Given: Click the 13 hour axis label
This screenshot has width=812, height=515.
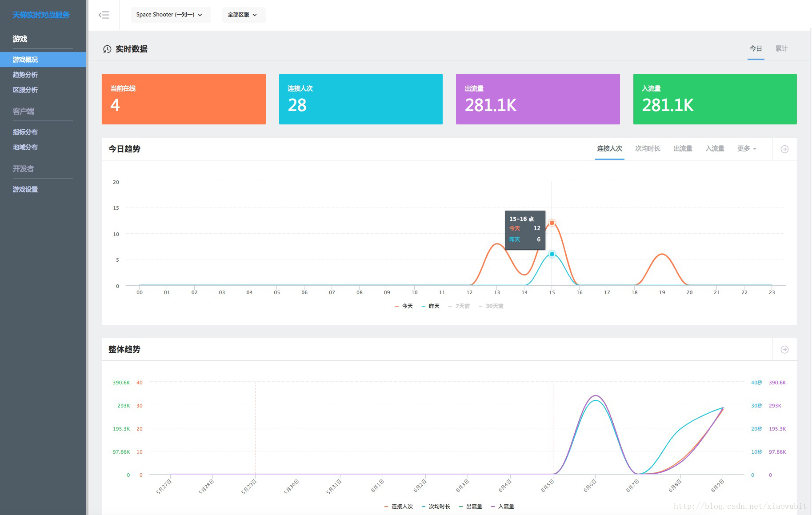Looking at the screenshot, I should 497,292.
